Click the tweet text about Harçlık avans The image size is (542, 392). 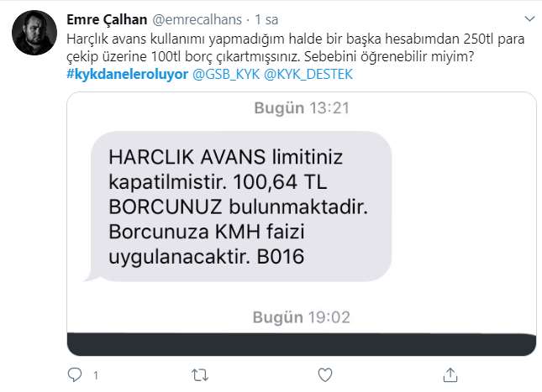coord(296,48)
